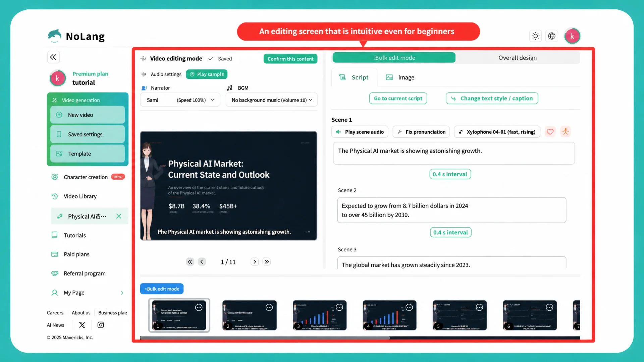Click the video preview slide
Screen dimensions: 644x362
click(x=228, y=186)
